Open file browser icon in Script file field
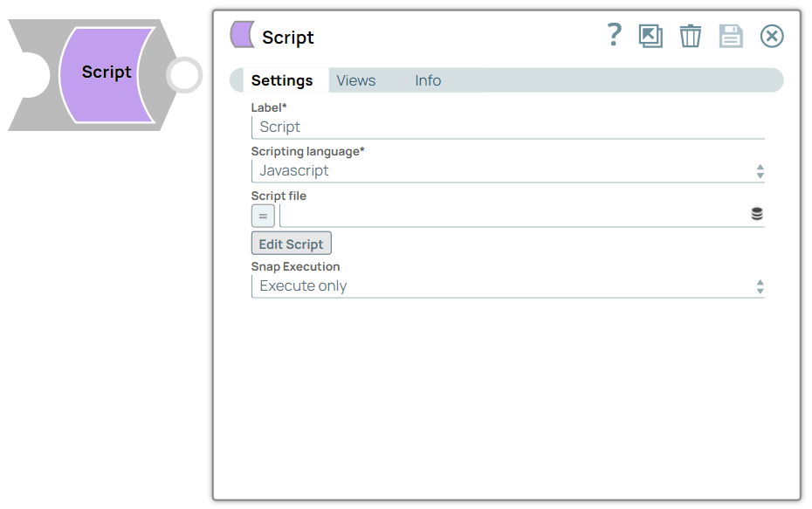 (757, 214)
